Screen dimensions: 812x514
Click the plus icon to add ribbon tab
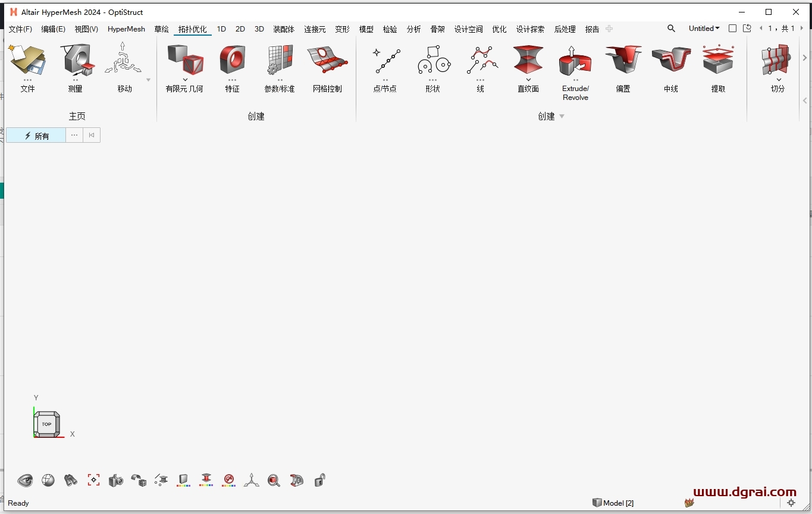609,29
